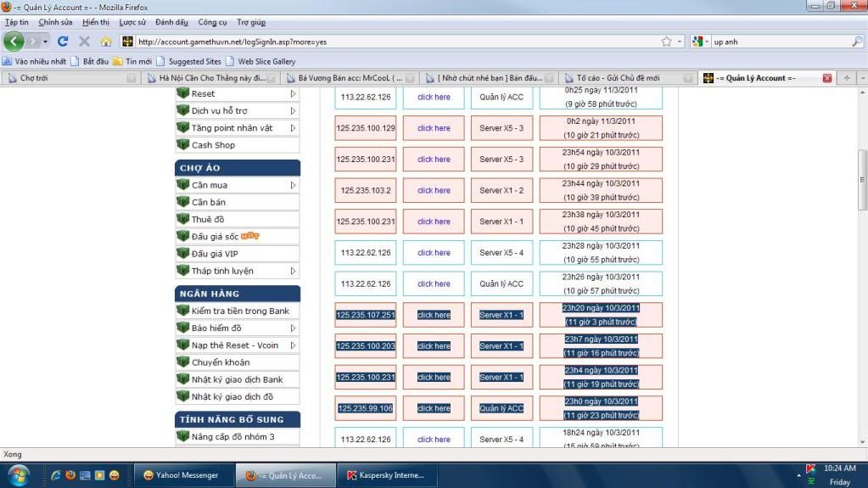868x488 pixels.
Task: Click 'click here' in 0h2 ngày 11/3/2011 row
Action: (x=434, y=128)
